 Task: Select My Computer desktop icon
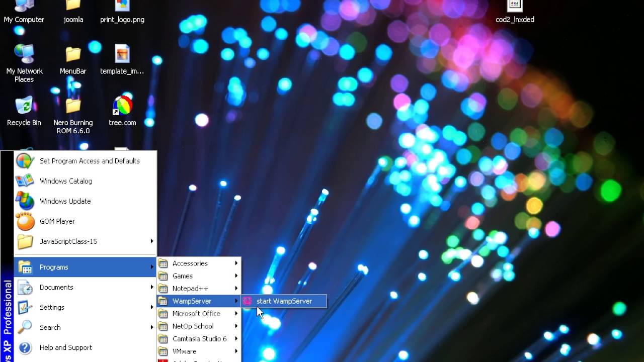pyautogui.click(x=24, y=12)
